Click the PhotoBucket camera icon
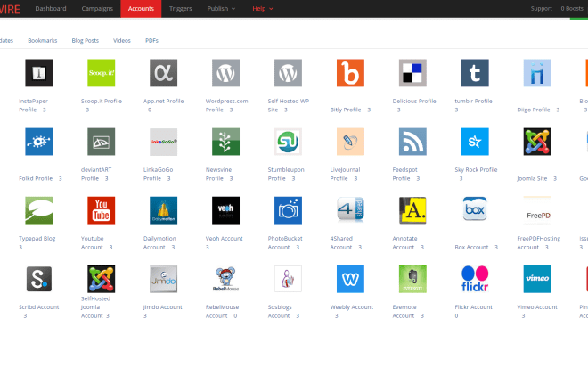This screenshot has width=588, height=392. (288, 210)
